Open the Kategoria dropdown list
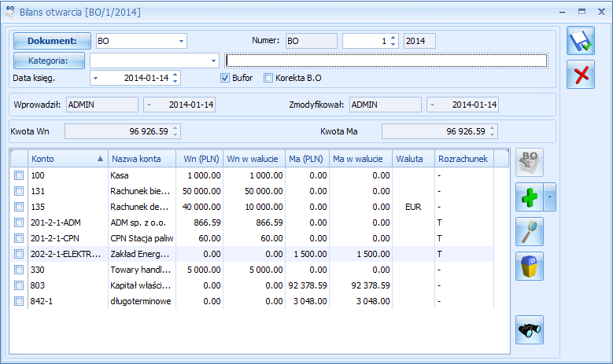Image resolution: width=613 pixels, height=364 pixels. click(213, 61)
